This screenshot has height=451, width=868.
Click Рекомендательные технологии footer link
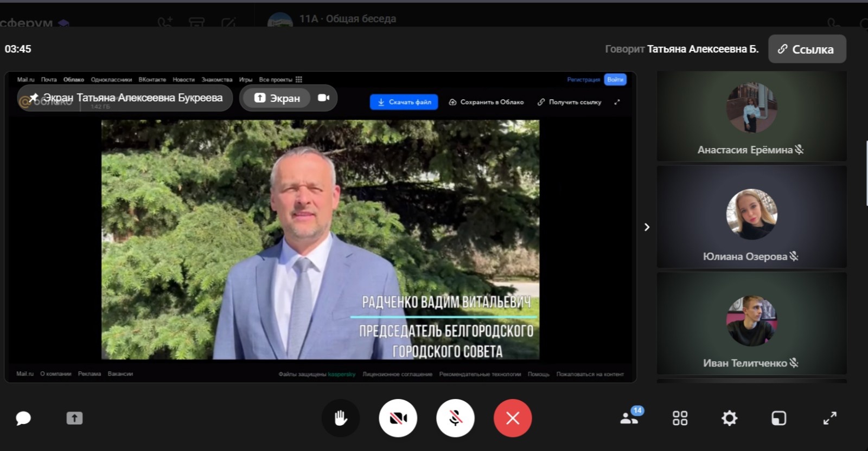pyautogui.click(x=480, y=374)
